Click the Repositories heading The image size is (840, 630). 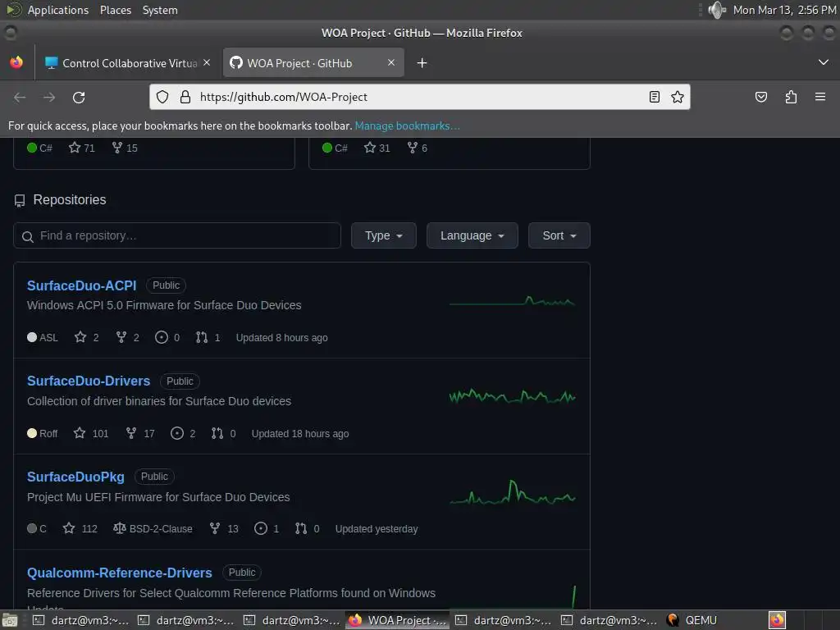click(70, 200)
